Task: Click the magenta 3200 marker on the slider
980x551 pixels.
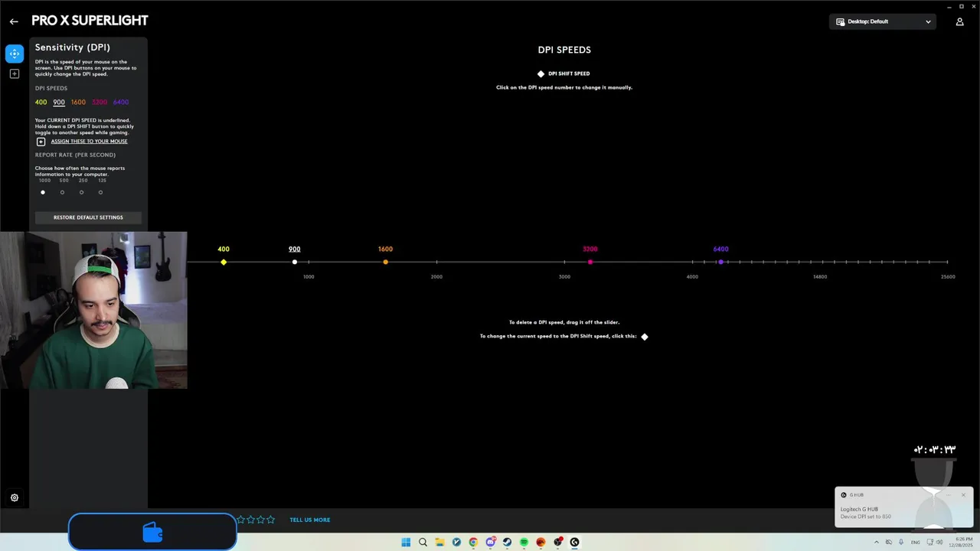Action: [590, 262]
